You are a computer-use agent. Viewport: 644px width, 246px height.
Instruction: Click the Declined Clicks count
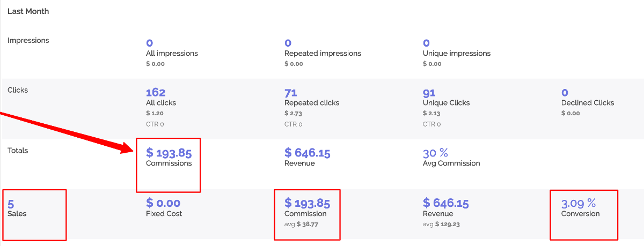click(565, 93)
